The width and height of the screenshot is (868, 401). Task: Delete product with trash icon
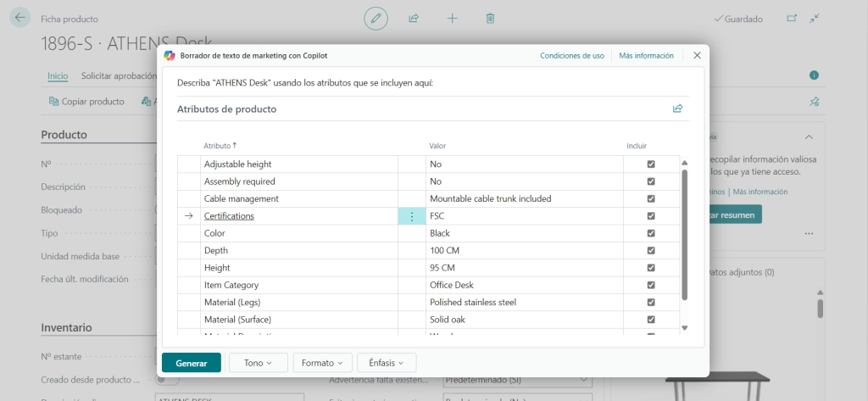point(490,19)
